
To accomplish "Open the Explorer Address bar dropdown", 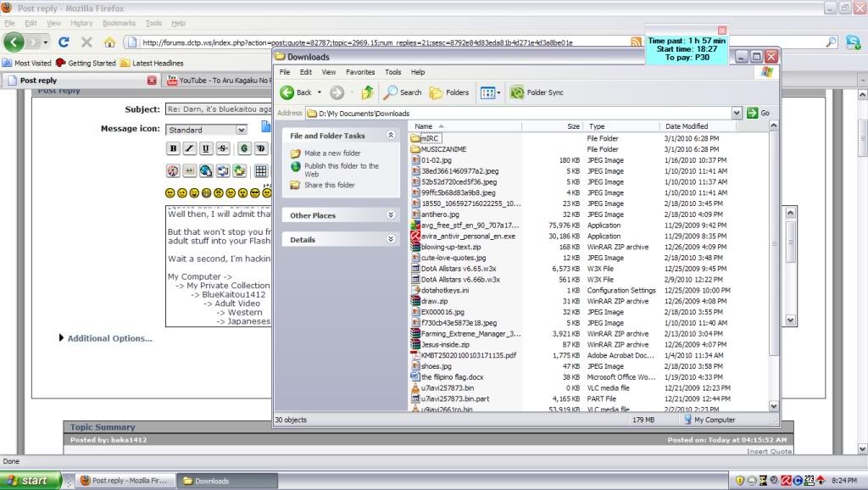I will [x=737, y=113].
